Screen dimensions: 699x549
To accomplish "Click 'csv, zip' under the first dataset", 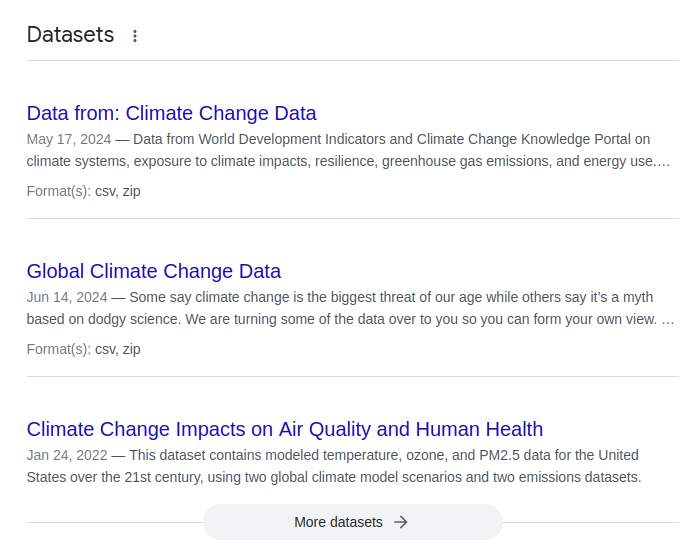I will [x=118, y=191].
